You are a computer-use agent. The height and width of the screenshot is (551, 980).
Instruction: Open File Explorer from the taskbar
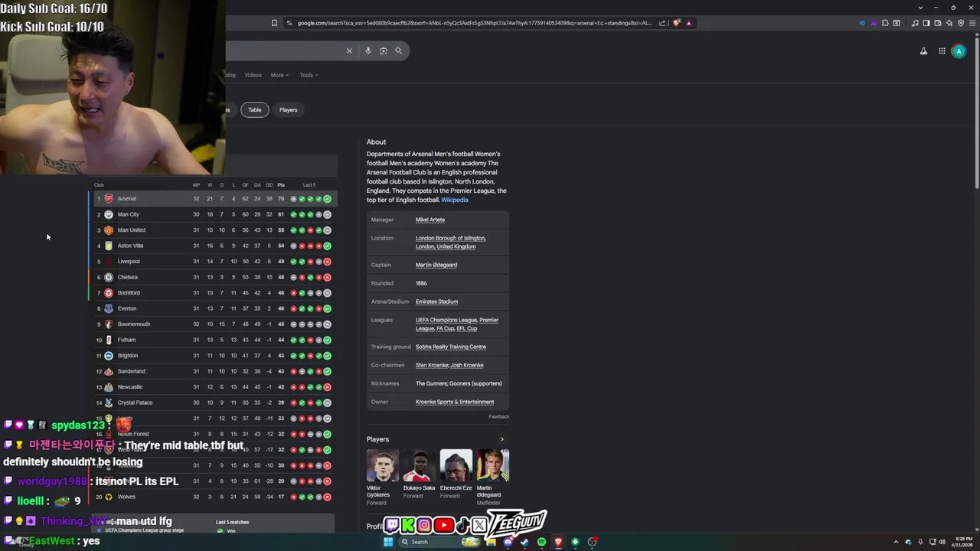491,542
